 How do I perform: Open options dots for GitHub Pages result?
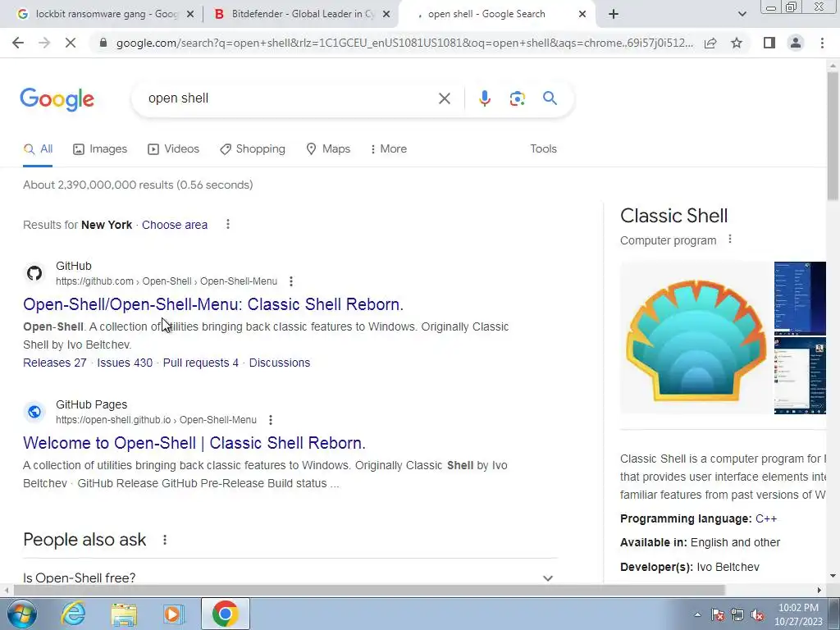[271, 420]
